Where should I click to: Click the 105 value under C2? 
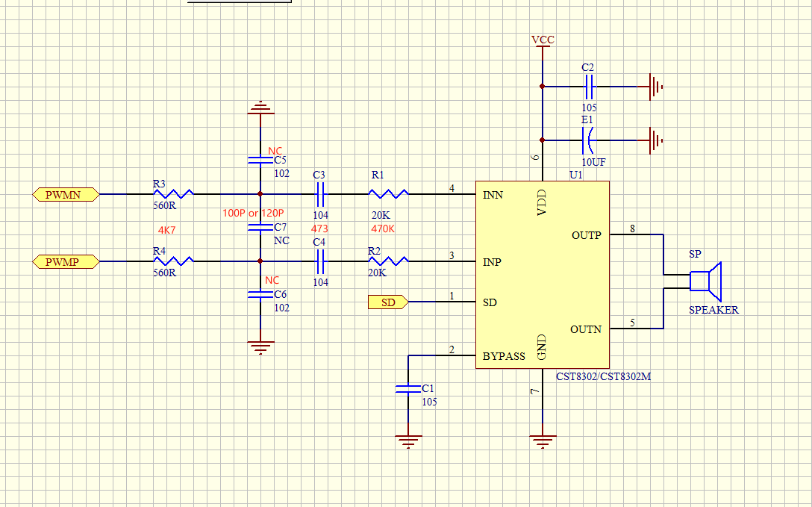[x=589, y=108]
